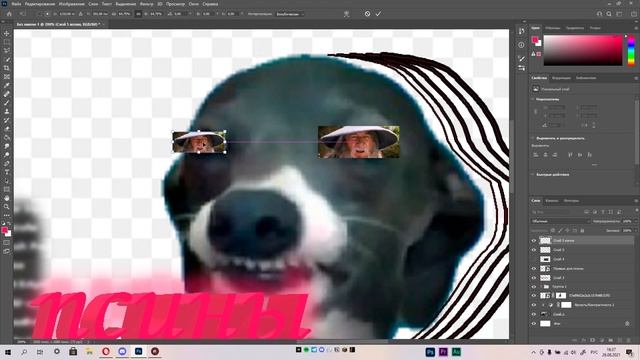Switch to warp mode icon in options bar
Image resolution: width=640 pixels, height=360 pixels.
pos(347,14)
